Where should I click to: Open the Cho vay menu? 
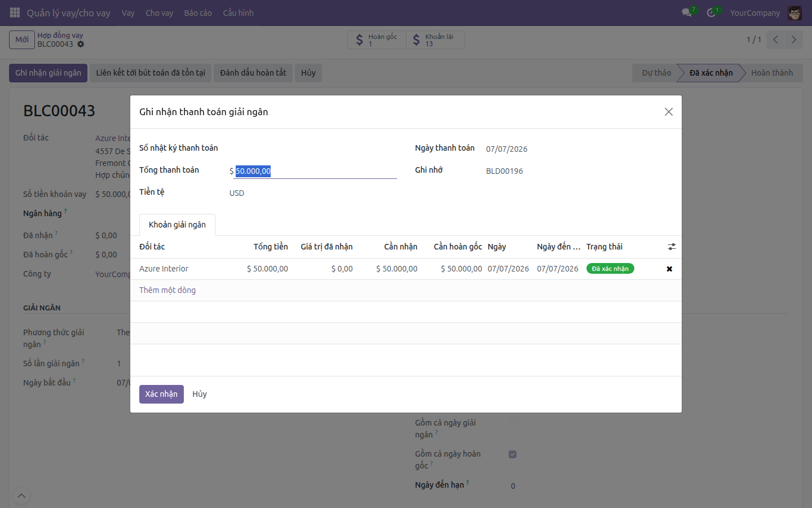pyautogui.click(x=159, y=12)
